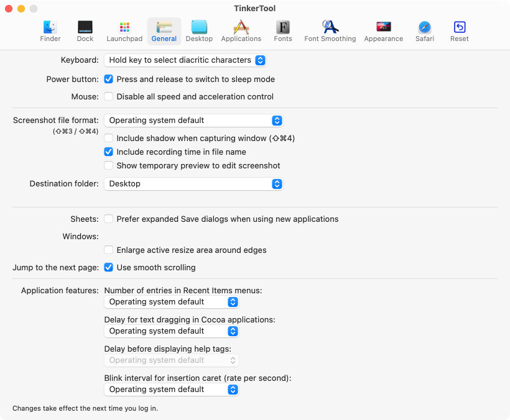The width and height of the screenshot is (510, 420).
Task: Open Number of entries in Recent Items dropdown
Action: 172,302
